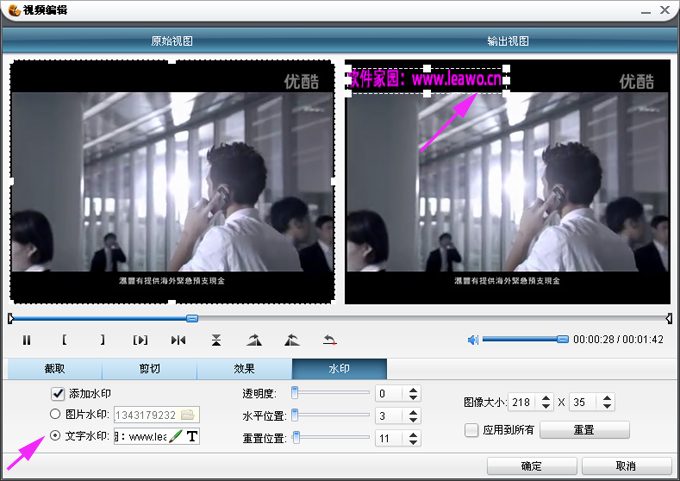Image resolution: width=680 pixels, height=481 pixels.
Task: Switch to the 截取 tab
Action: click(x=55, y=369)
